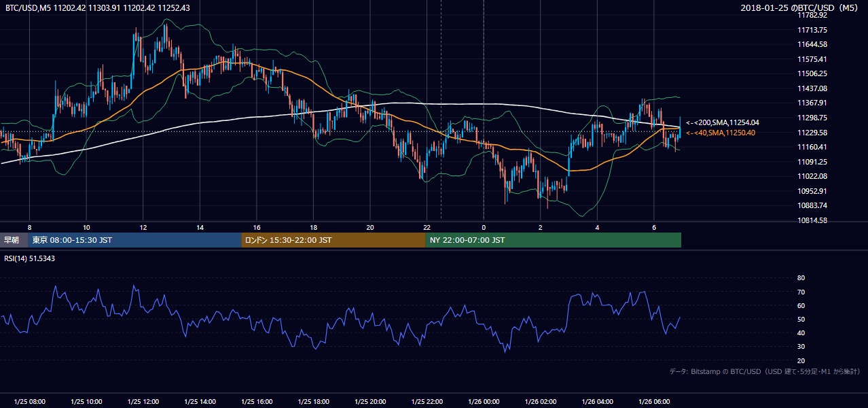
Task: Click hour label 4 under price chart
Action: point(597,227)
